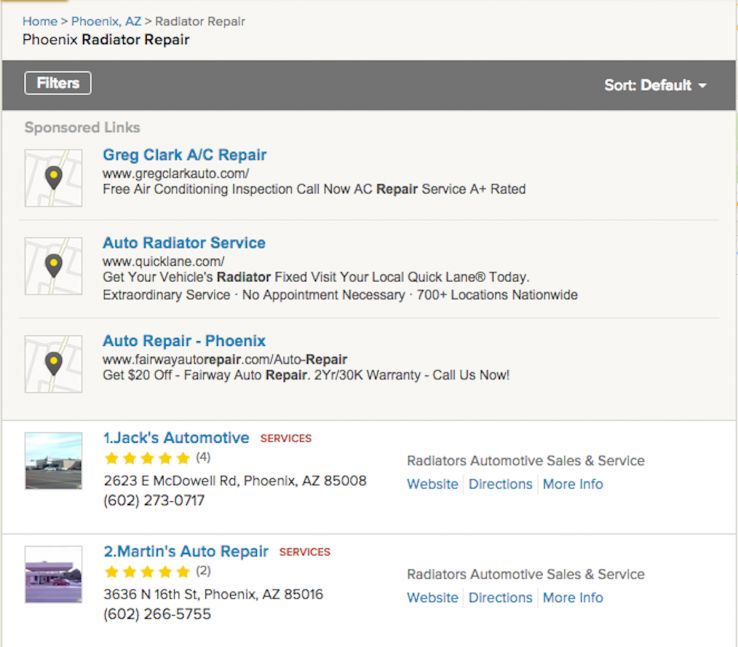
Task: Open the Martin's Auto Repair listing title
Action: 186,552
